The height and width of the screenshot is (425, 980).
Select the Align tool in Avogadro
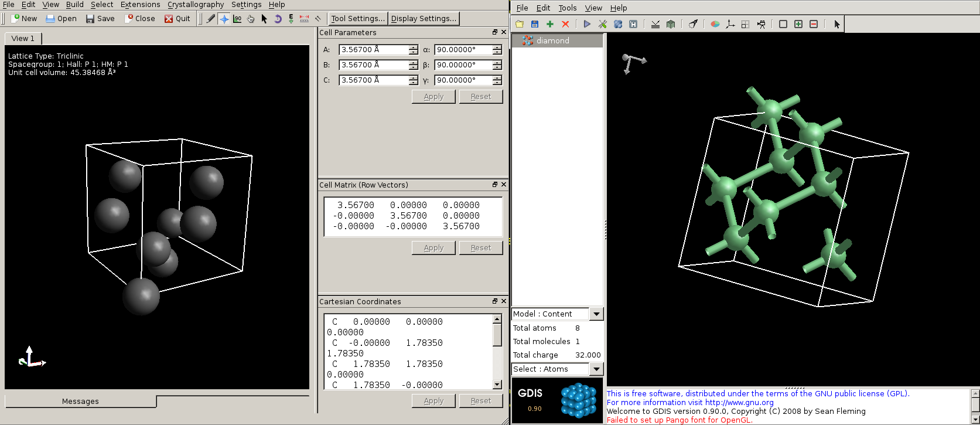[x=318, y=19]
